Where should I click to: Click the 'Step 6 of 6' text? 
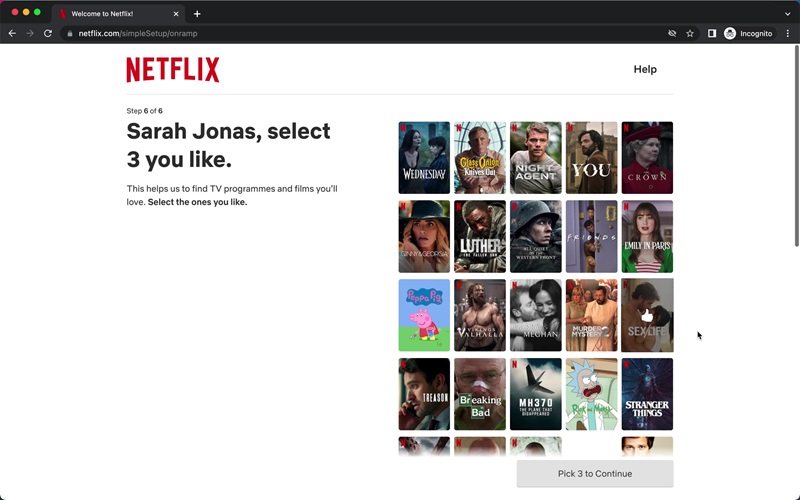[x=144, y=111]
